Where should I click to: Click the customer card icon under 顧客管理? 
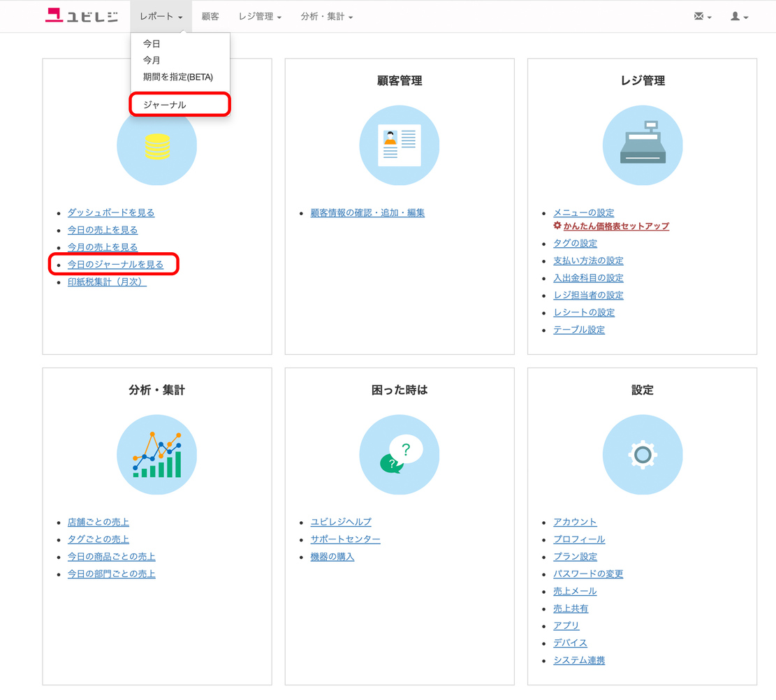400,145
